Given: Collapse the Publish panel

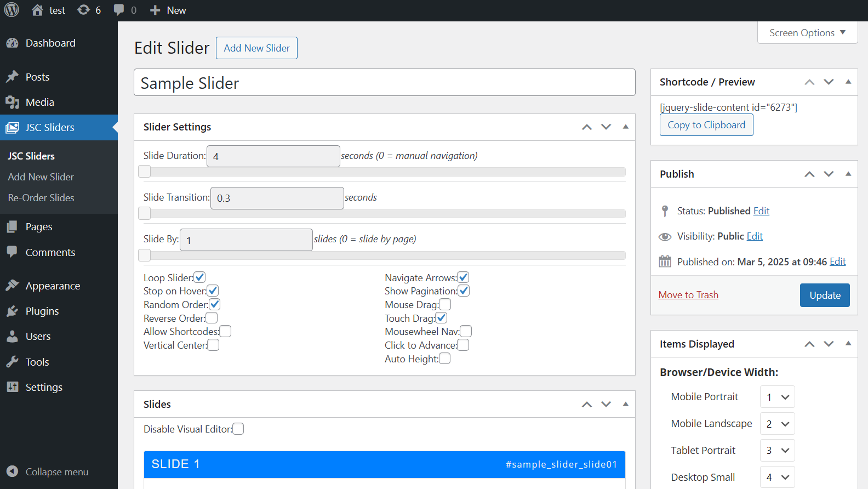Looking at the screenshot, I should pos(848,174).
